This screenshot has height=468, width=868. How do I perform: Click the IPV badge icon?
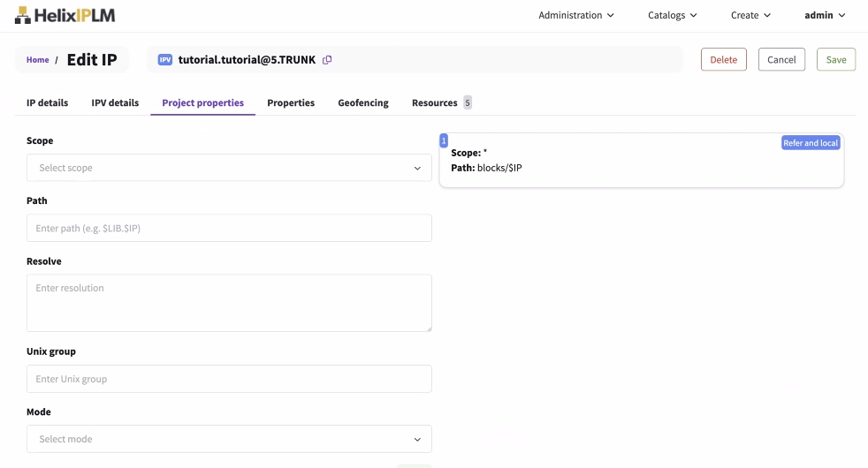tap(165, 60)
